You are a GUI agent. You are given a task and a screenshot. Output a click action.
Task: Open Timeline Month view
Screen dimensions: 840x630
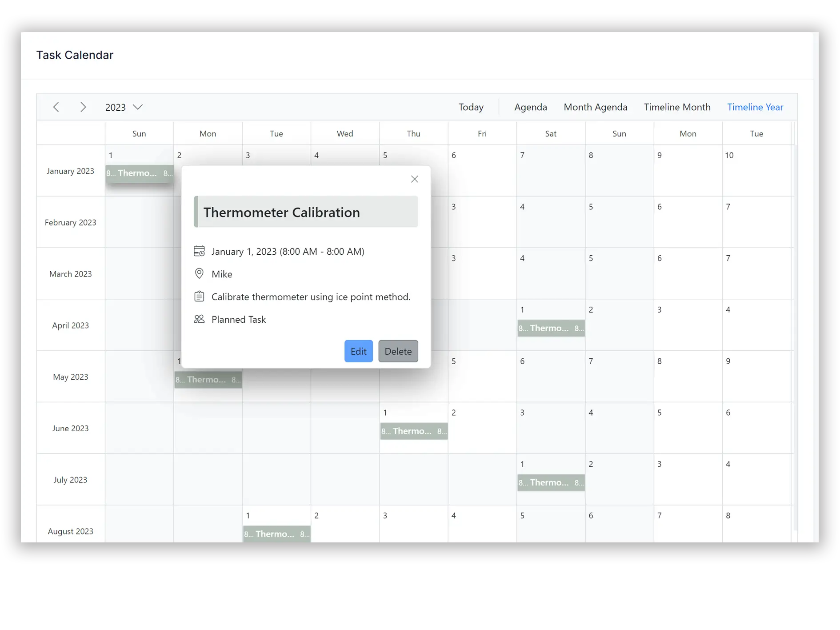tap(677, 107)
